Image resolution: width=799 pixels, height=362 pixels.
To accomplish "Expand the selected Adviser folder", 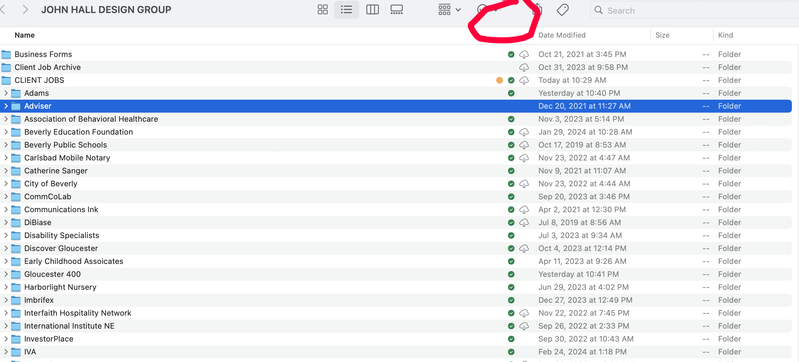I will click(6, 106).
